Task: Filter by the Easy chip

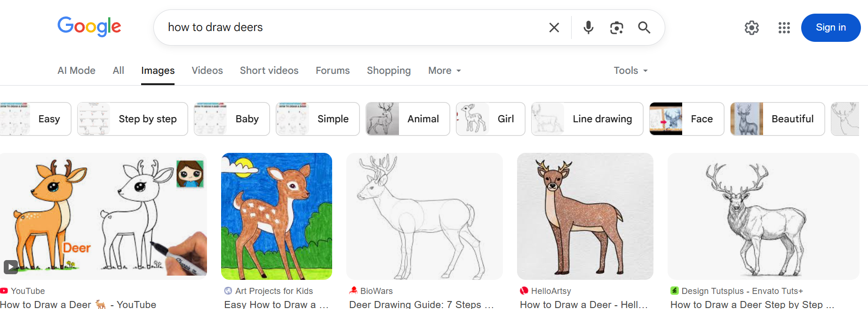Action: tap(35, 119)
